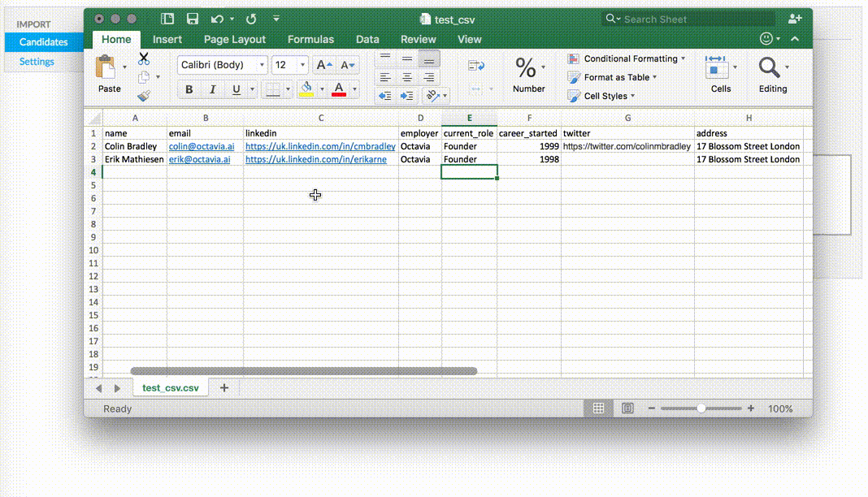Click the Center text alignment icon
The width and height of the screenshot is (868, 497).
[x=407, y=77]
